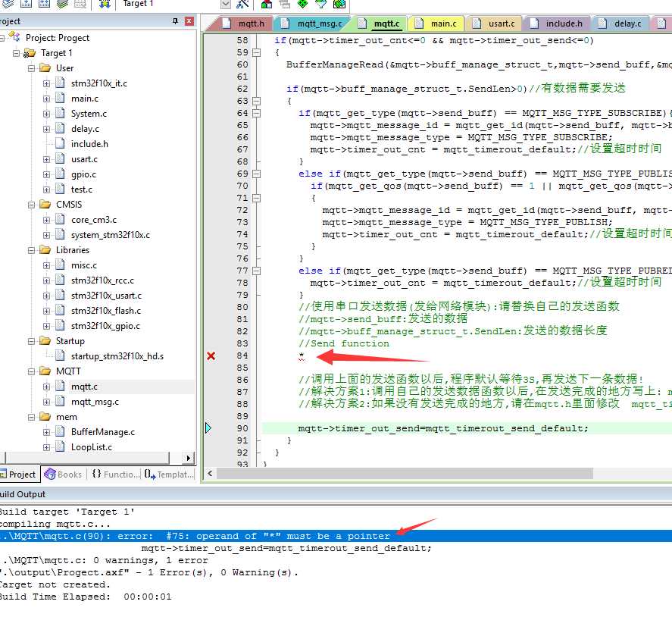Viewport: 672px width, 617px height.
Task: Open the Manage Project Items icon
Action: [x=267, y=5]
